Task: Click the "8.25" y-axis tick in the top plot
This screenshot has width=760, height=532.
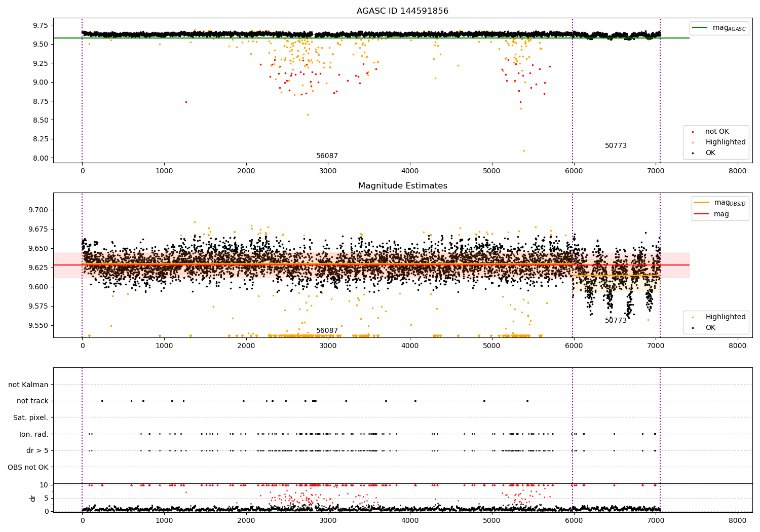Action: pos(41,139)
